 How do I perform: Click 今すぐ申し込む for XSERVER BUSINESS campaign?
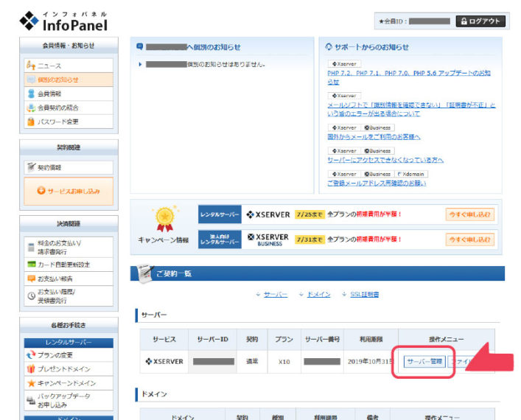470,239
